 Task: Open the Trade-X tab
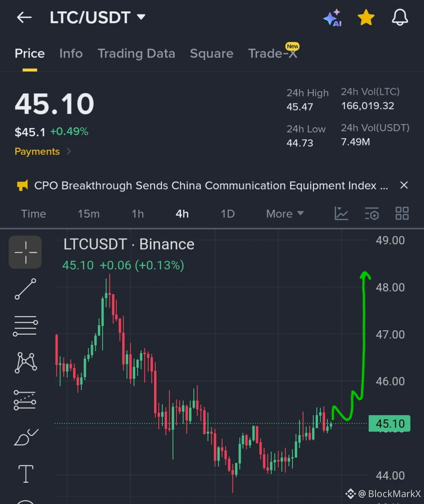point(273,54)
